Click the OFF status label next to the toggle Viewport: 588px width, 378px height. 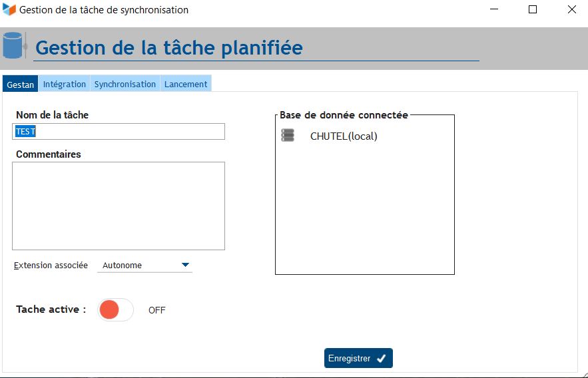coord(156,310)
